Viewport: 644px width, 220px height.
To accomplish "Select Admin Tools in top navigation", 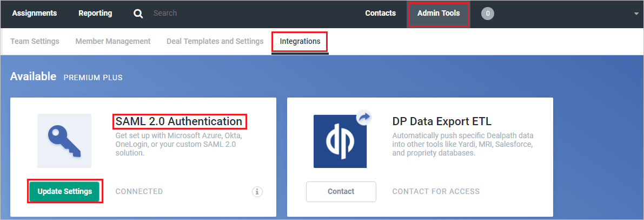I will coord(439,13).
